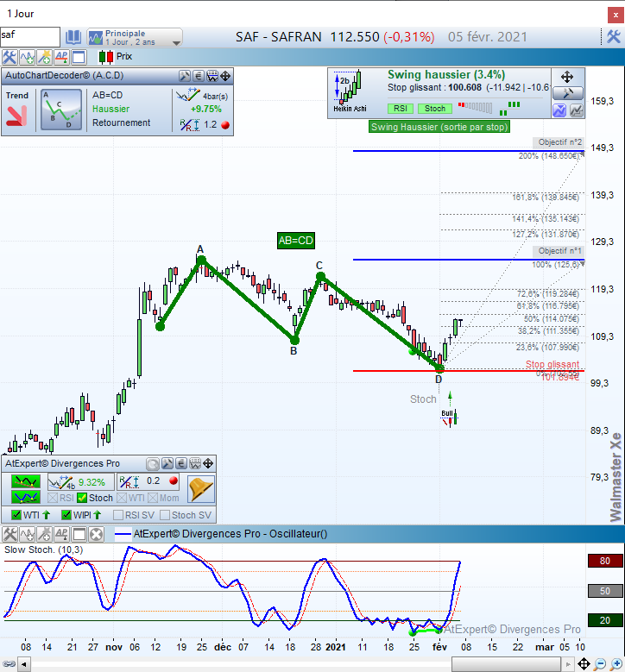Click the blue line swatch of Oscillateur
625x672 pixels.
(x=123, y=534)
